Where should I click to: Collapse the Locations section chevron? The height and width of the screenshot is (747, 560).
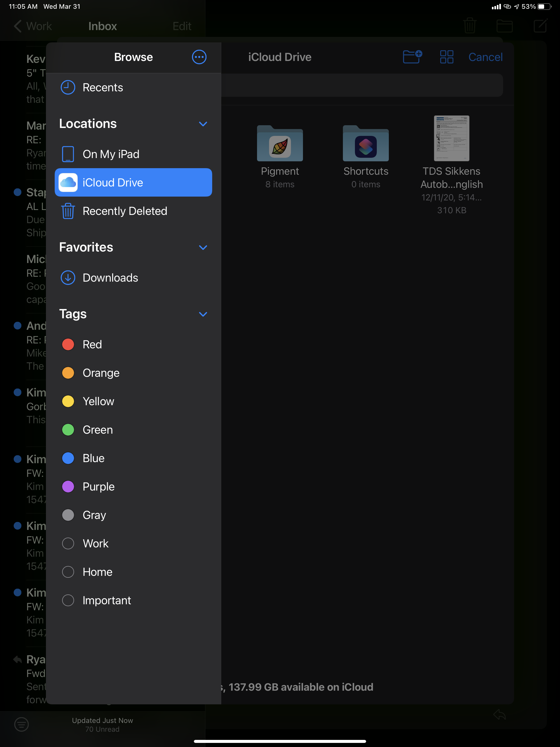203,124
